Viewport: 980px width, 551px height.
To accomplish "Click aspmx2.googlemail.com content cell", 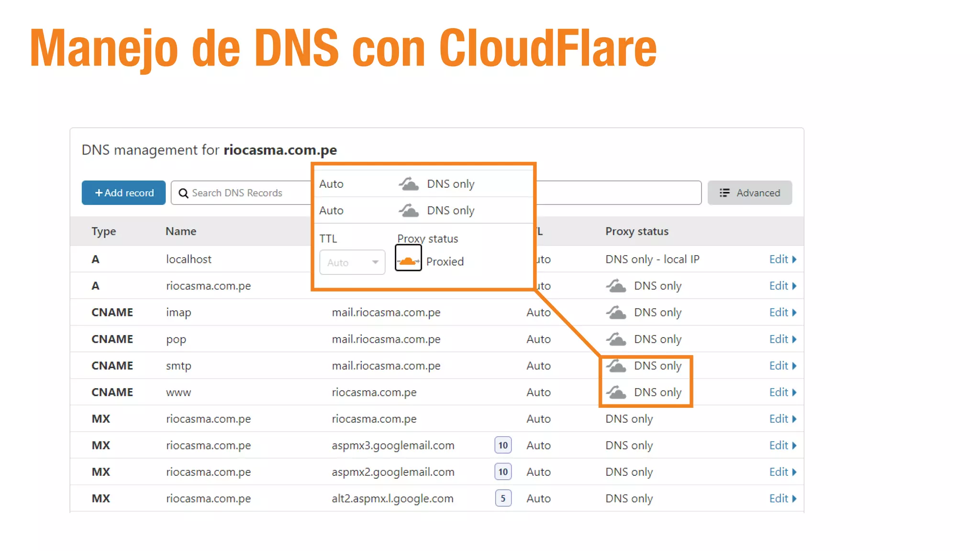I will click(x=393, y=472).
